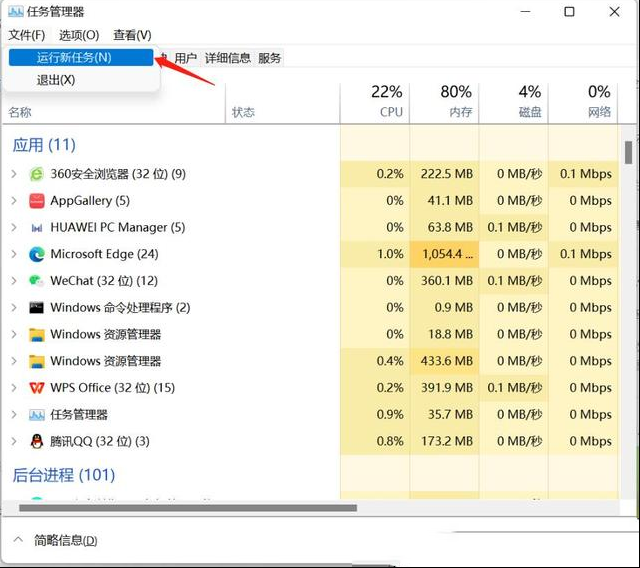
Task: Open the 查看(V) menu
Action: 132,35
